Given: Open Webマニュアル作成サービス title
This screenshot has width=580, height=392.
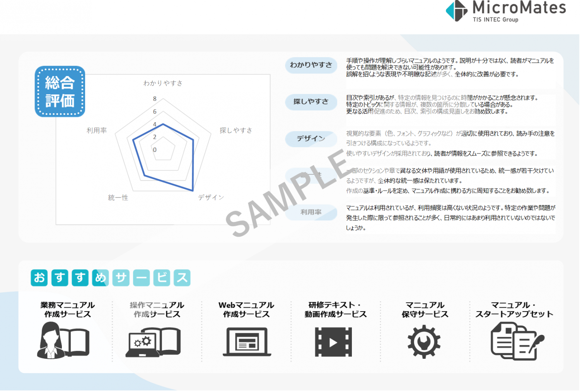Looking at the screenshot, I should click(x=246, y=310).
